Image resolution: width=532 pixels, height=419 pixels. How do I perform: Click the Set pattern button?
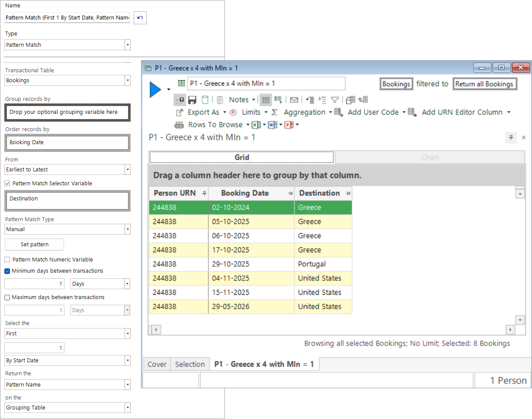tap(35, 245)
